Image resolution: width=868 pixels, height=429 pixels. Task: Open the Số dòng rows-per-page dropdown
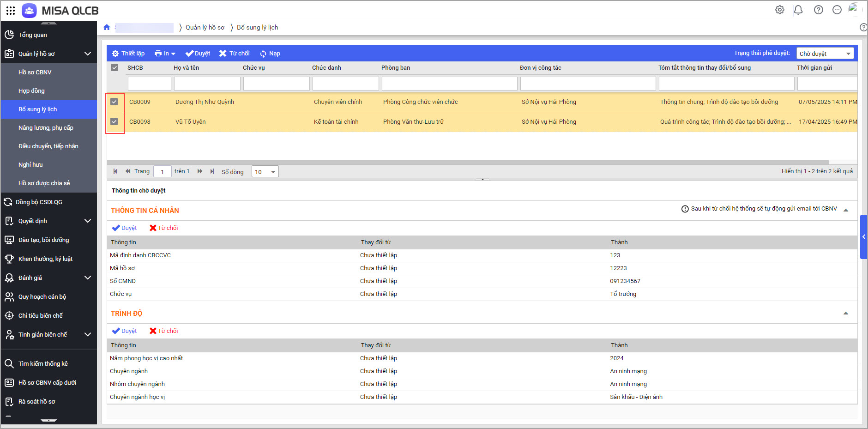click(x=265, y=172)
